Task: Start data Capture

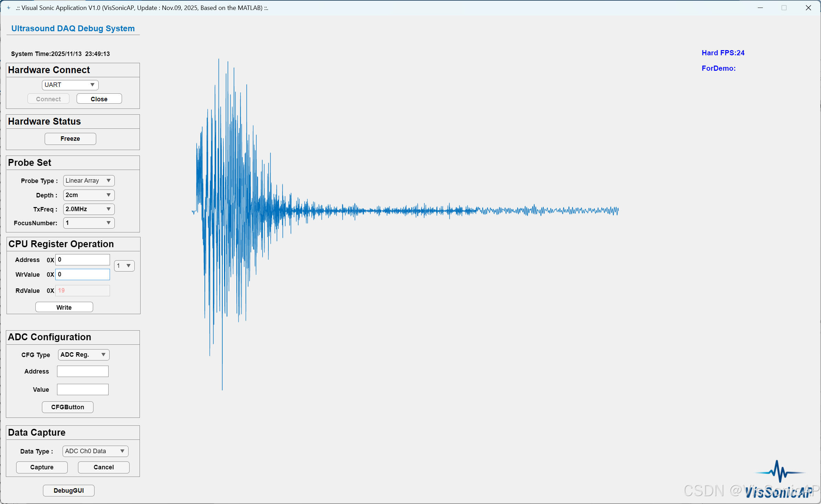Action: tap(42, 467)
